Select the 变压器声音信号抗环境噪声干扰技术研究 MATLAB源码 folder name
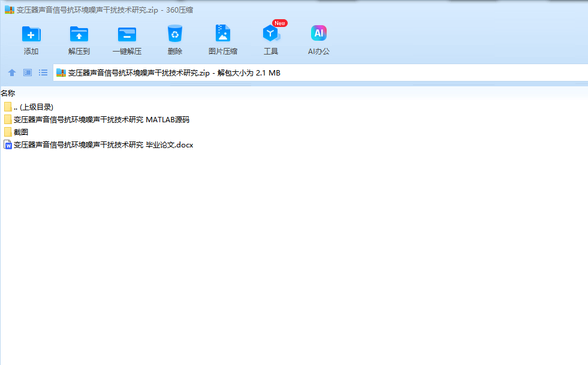The image size is (588, 365). pyautogui.click(x=102, y=120)
